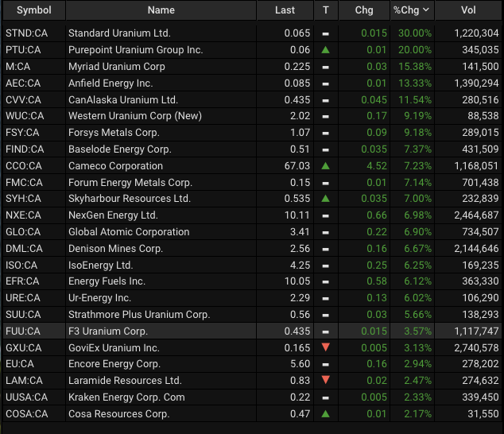504x434 pixels.
Task: Select the CVV:CA symbol
Action: (x=23, y=100)
